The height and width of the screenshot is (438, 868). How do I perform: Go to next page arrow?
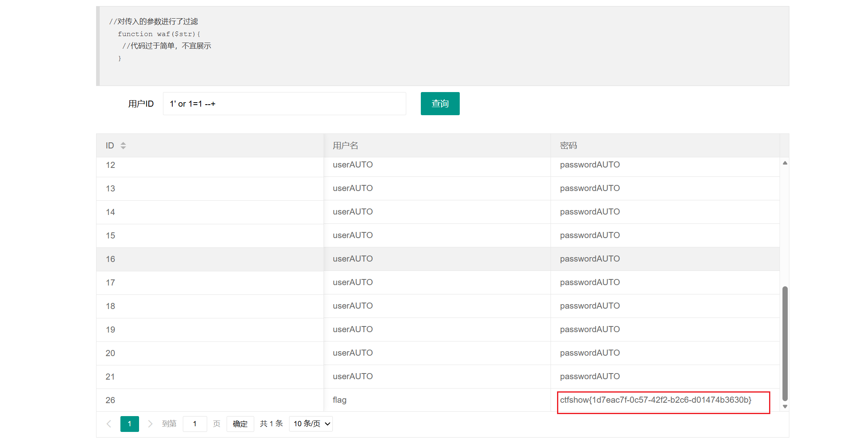point(150,424)
